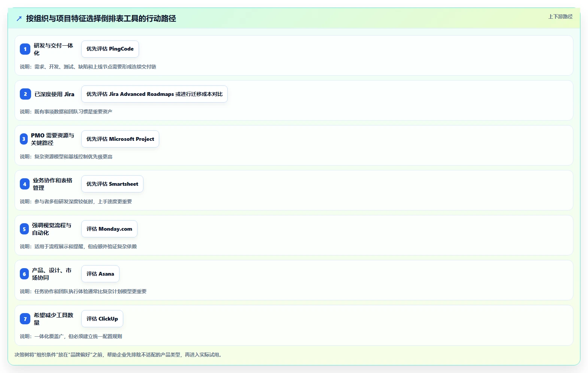Choose 优先评估 Smartsheet button
The height and width of the screenshot is (373, 588).
[x=112, y=184]
